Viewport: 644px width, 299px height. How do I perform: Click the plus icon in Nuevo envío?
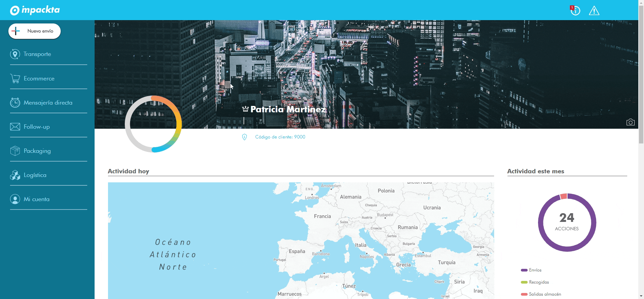click(x=16, y=31)
